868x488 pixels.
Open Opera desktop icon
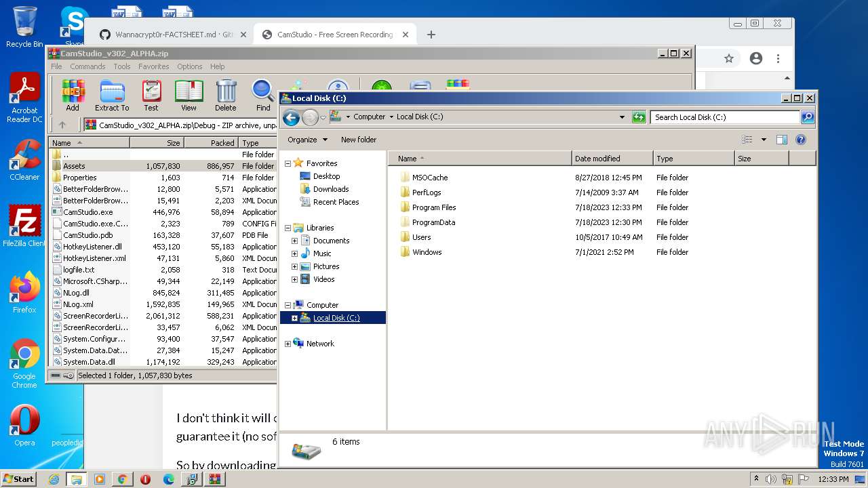[24, 426]
